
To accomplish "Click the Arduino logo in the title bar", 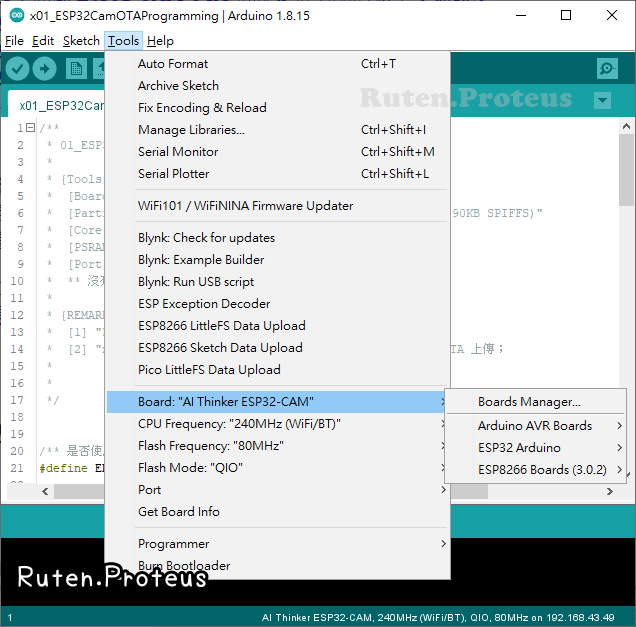I will tap(17, 15).
